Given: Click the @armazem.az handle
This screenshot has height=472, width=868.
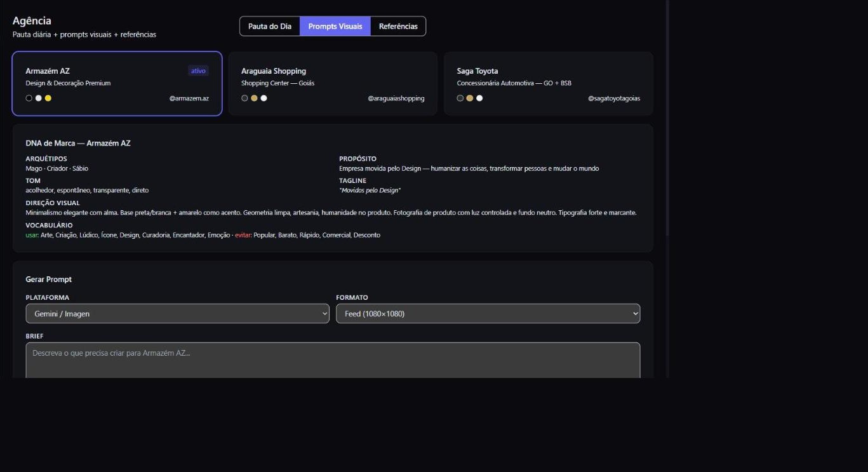Looking at the screenshot, I should 189,98.
